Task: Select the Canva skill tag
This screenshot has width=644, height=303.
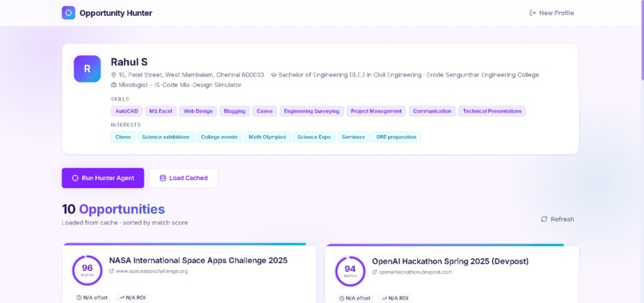Action: coord(265,111)
